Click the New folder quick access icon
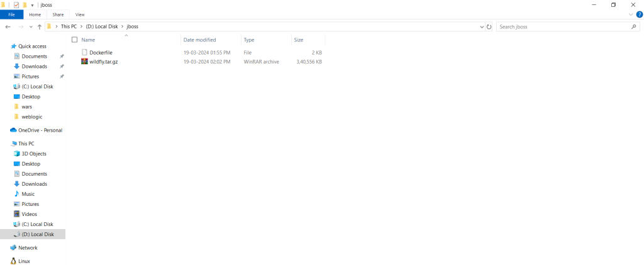Image resolution: width=644 pixels, height=265 pixels. [25, 5]
